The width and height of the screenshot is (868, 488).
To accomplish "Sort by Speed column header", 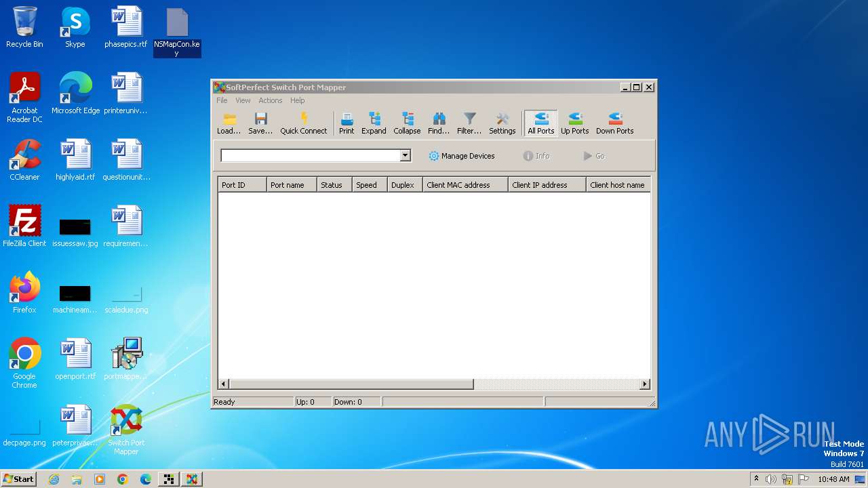I will pyautogui.click(x=370, y=185).
